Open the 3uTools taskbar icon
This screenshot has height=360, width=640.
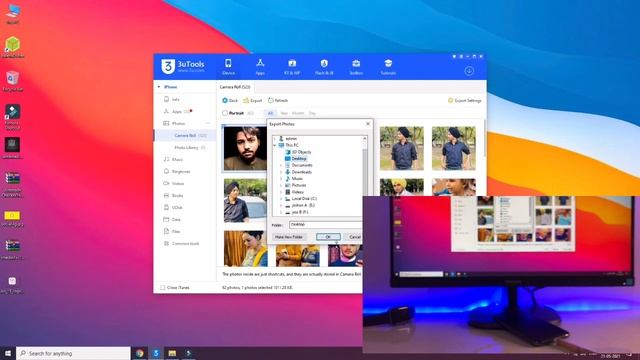click(x=156, y=353)
